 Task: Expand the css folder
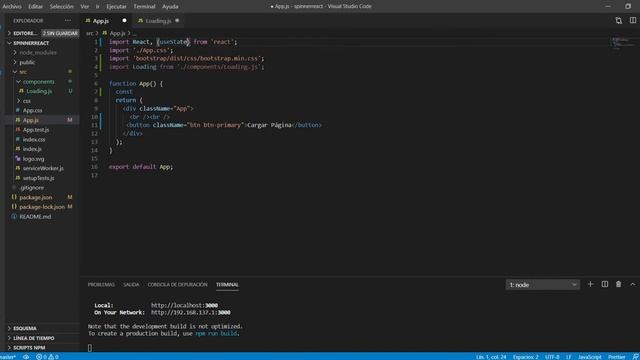pos(27,101)
